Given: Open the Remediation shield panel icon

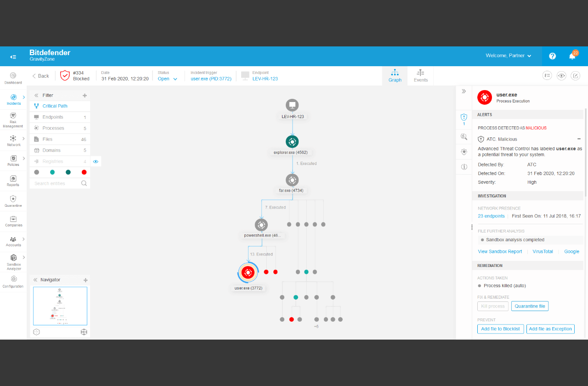Looking at the screenshot, I should 464,152.
